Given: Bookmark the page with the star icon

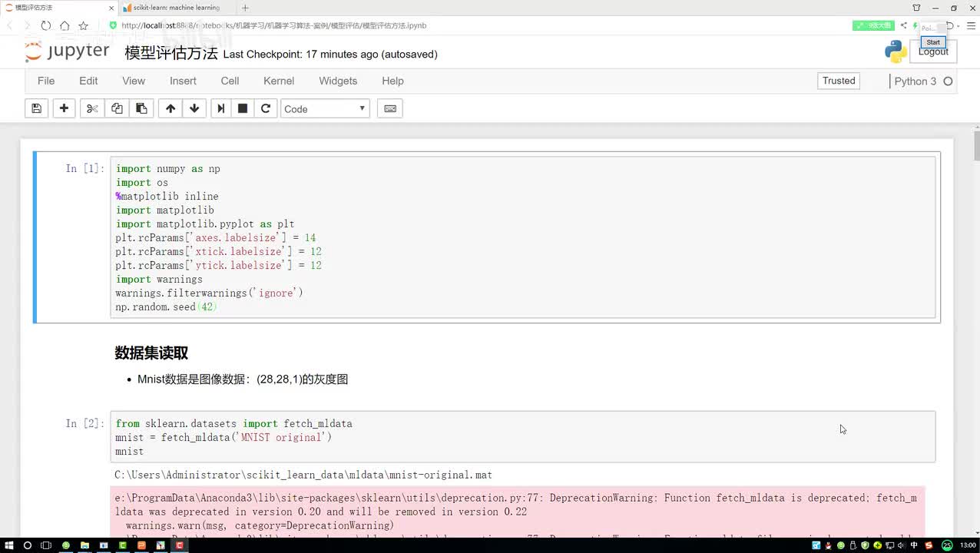Looking at the screenshot, I should click(84, 25).
